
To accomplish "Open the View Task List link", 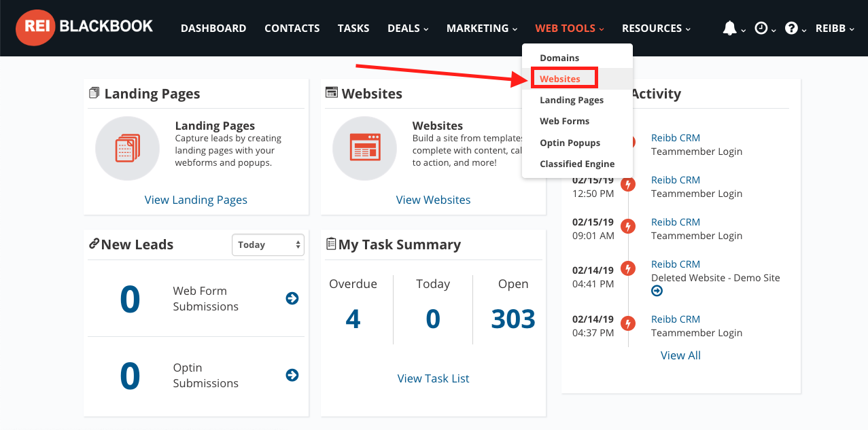I will (x=434, y=378).
